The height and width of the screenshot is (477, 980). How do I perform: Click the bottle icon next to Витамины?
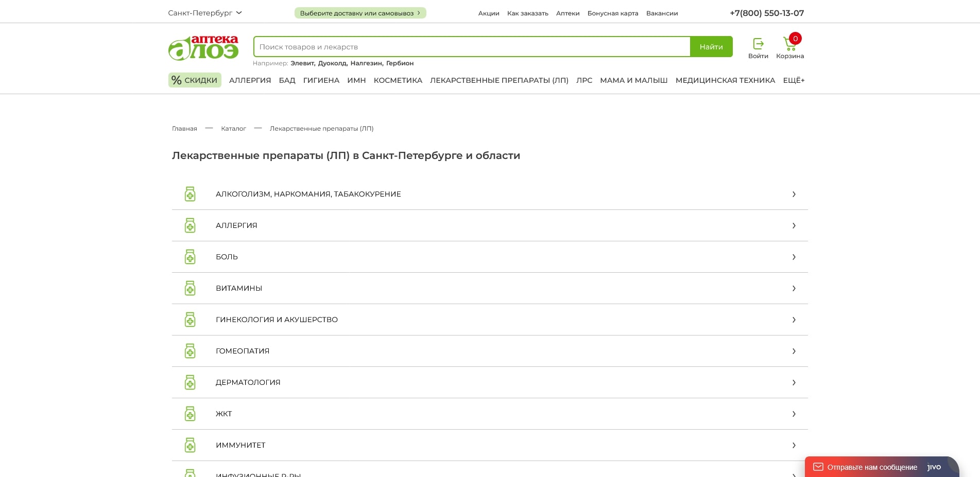pos(190,288)
